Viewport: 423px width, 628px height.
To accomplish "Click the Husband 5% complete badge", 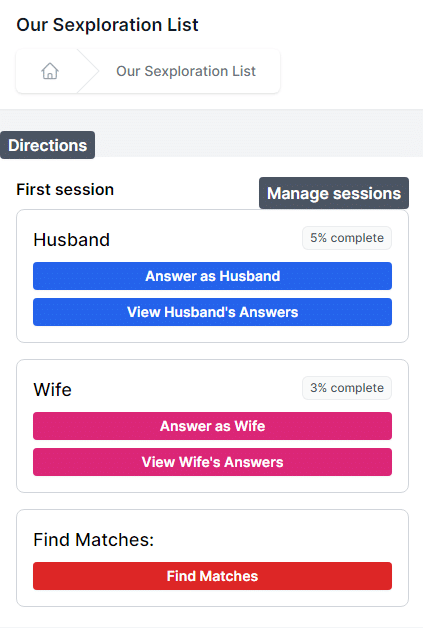I will click(347, 238).
